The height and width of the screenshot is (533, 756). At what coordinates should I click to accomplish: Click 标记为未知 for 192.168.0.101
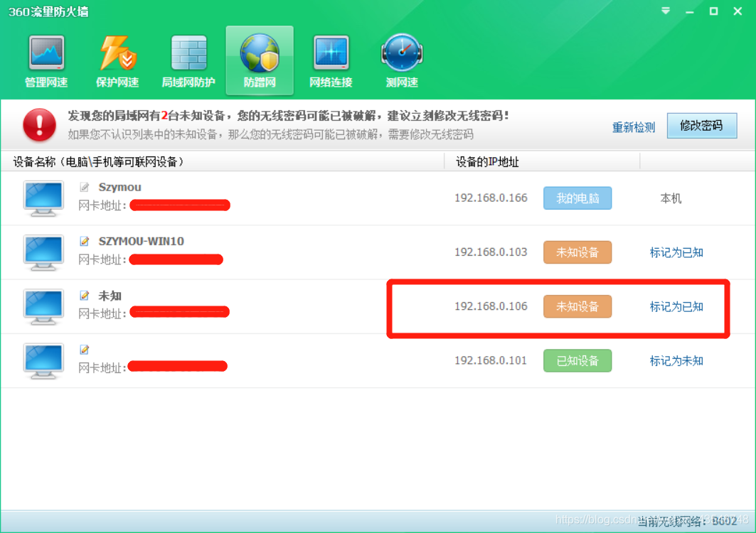(x=676, y=361)
